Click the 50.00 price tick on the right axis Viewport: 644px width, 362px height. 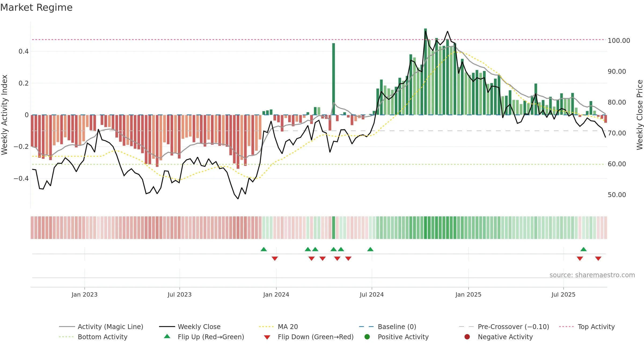[x=617, y=195]
